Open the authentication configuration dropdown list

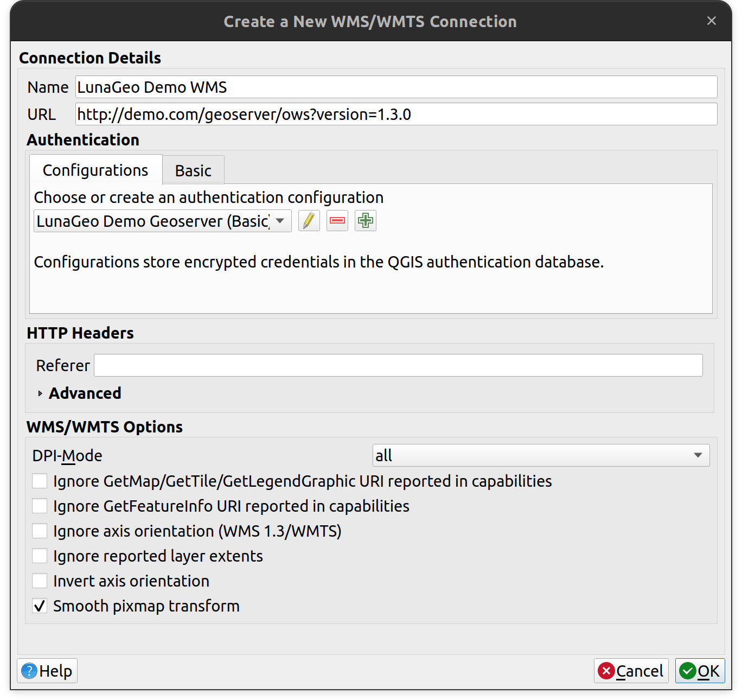pyautogui.click(x=162, y=221)
